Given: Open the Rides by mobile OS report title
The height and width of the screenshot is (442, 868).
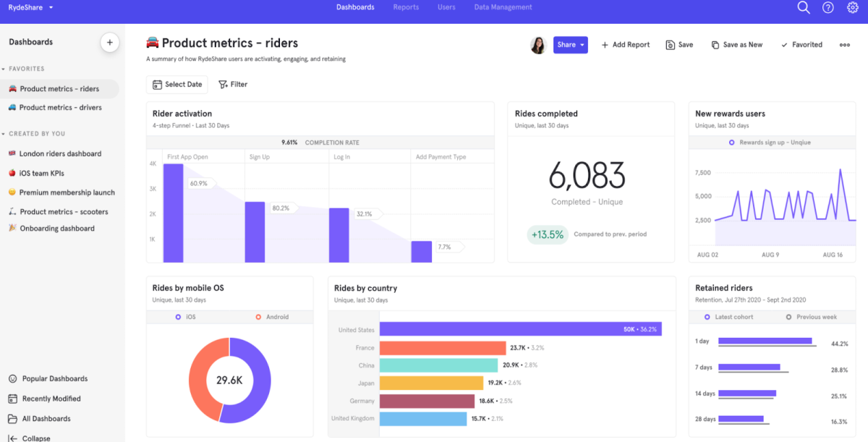Looking at the screenshot, I should click(x=188, y=288).
